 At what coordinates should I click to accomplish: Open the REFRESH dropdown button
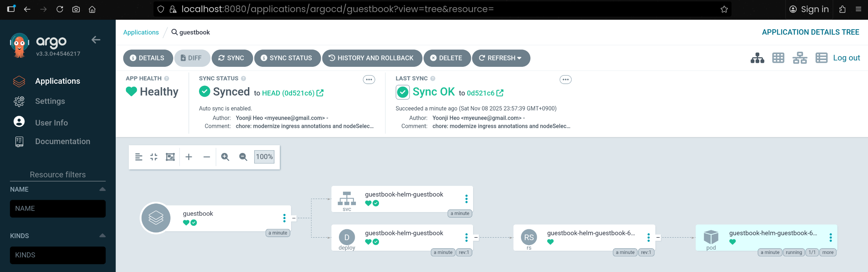pos(501,58)
